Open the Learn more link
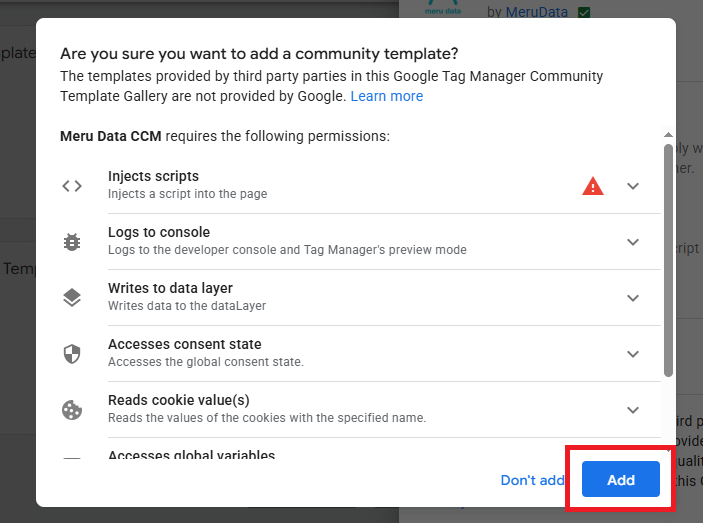Viewport: 703px width, 523px height. click(386, 96)
